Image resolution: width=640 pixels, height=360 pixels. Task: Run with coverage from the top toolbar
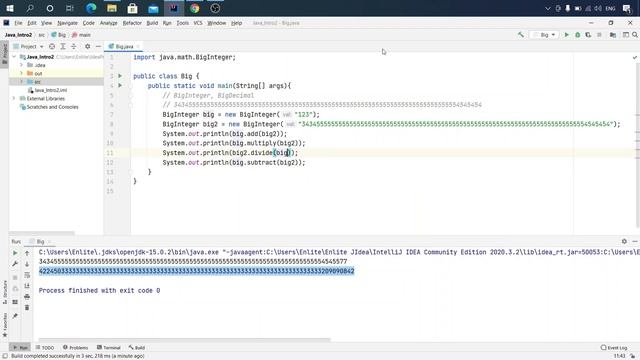(x=588, y=35)
